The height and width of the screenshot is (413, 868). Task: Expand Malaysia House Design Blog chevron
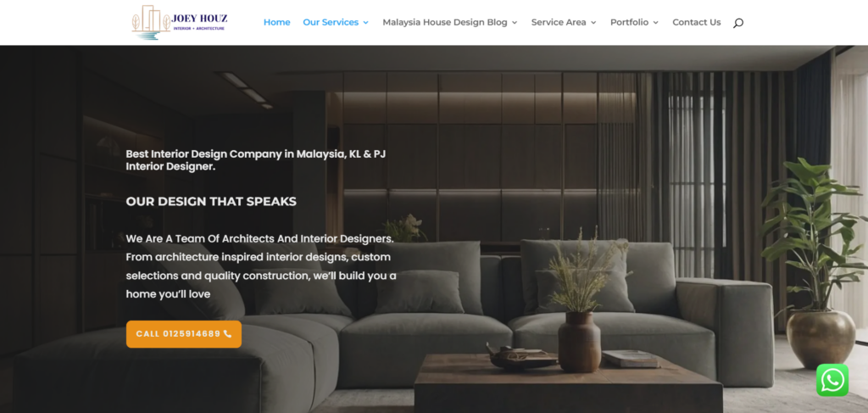coord(515,23)
